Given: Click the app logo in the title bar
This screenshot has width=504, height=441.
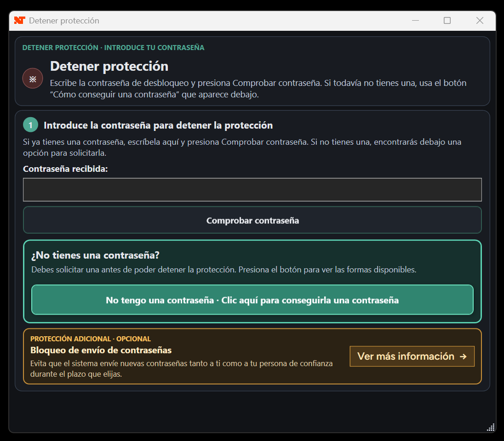Looking at the screenshot, I should [20, 21].
